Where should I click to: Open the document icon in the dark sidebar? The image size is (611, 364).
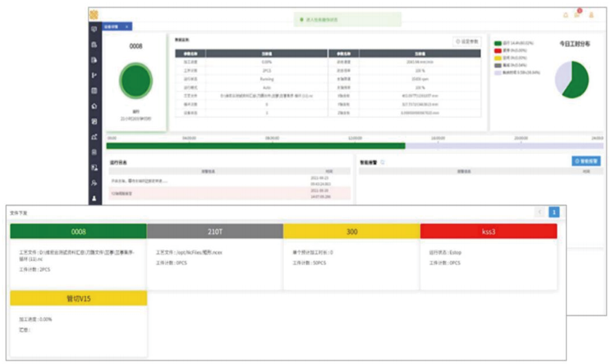94,60
